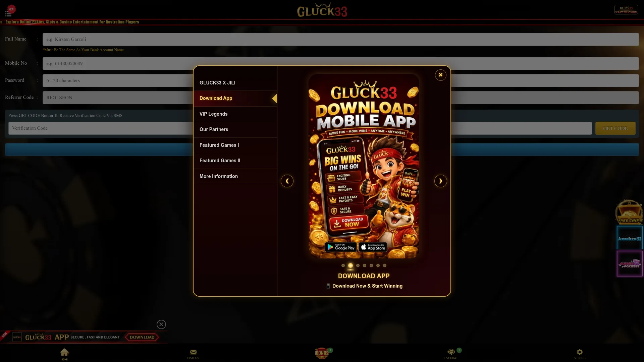Click the Gluck33 logo in the header
Viewport: 644px width, 362px height.
(322, 10)
